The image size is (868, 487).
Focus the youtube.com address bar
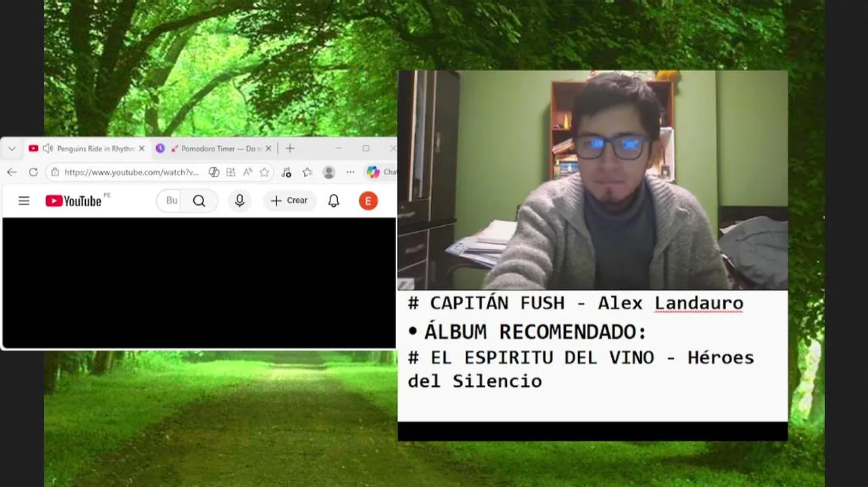(131, 172)
